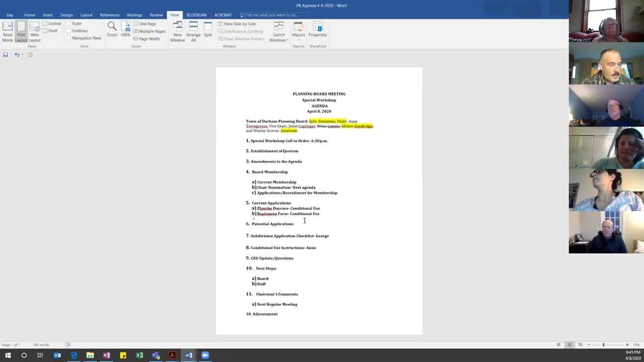Undo last action in Quick Access Toolbar
The image size is (644, 362).
pyautogui.click(x=17, y=55)
